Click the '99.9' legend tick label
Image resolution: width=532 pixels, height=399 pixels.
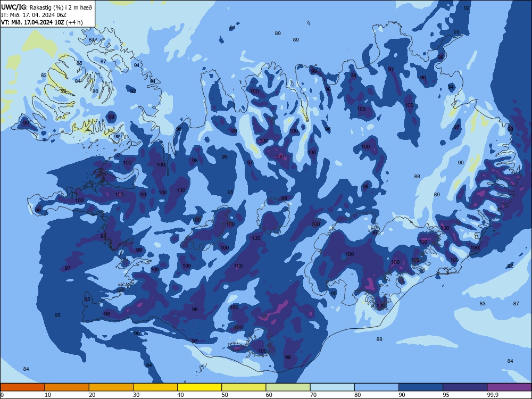pos(492,395)
